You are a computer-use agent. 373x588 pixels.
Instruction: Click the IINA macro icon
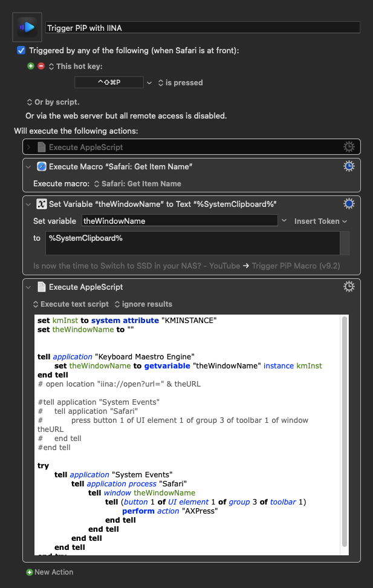point(27,27)
